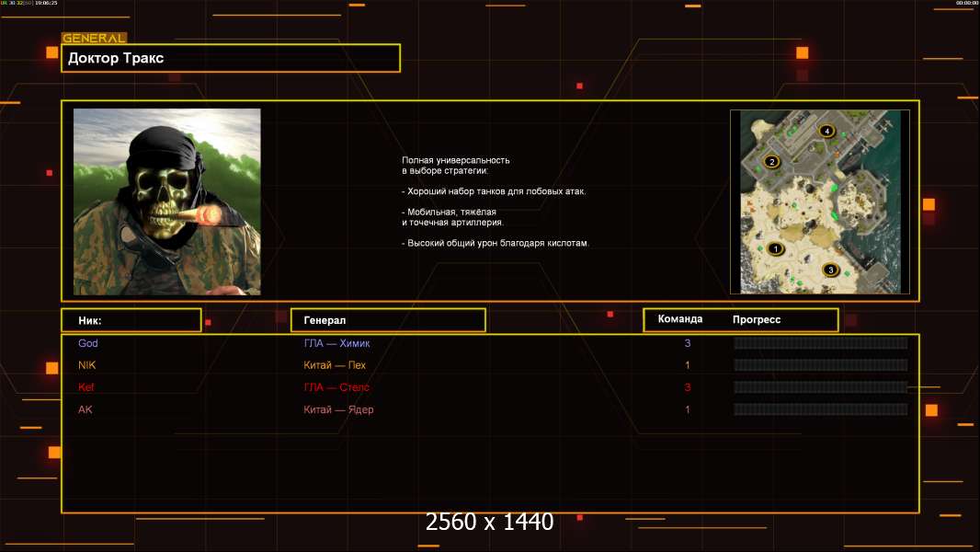Select player NIK in the list

tap(86, 365)
